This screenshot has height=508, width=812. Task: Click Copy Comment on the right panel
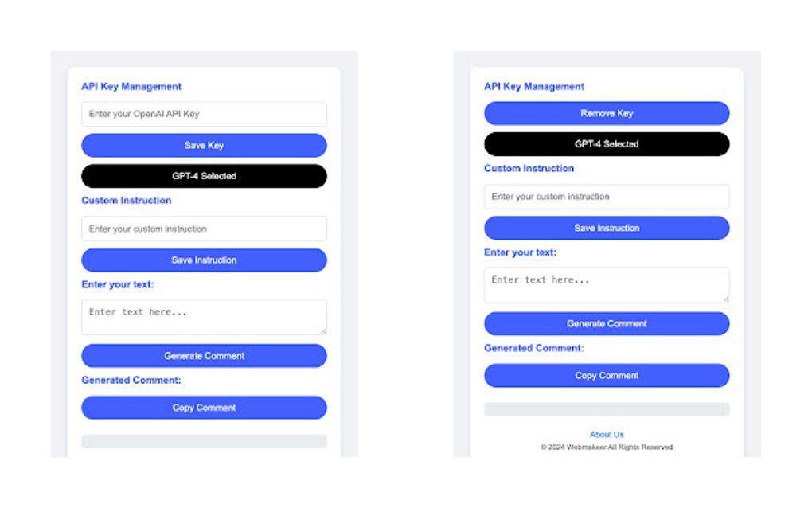tap(607, 375)
